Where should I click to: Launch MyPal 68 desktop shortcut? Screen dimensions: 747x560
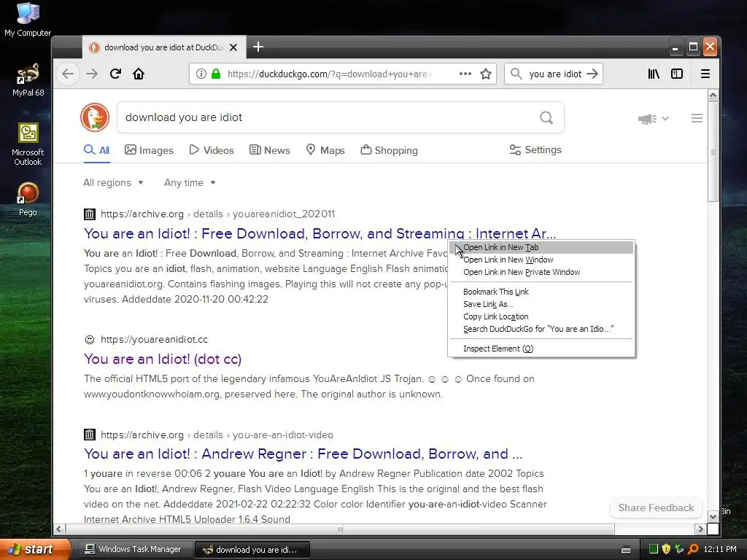click(28, 79)
